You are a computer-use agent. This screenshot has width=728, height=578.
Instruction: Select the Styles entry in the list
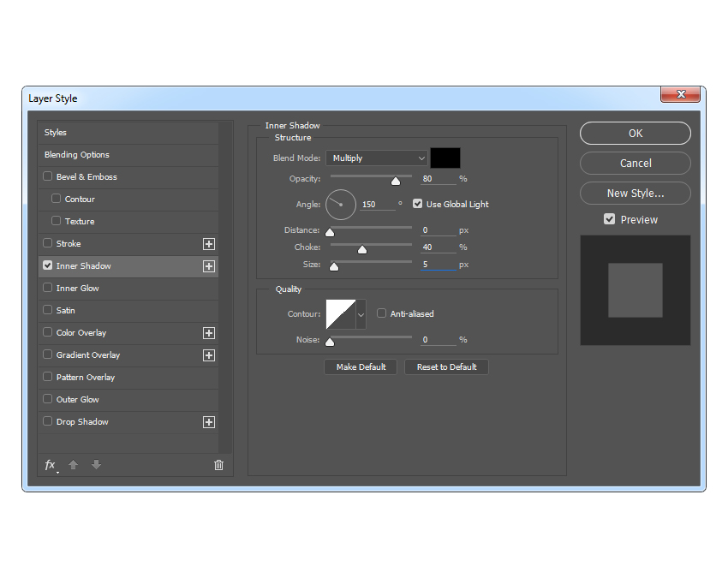pos(56,133)
